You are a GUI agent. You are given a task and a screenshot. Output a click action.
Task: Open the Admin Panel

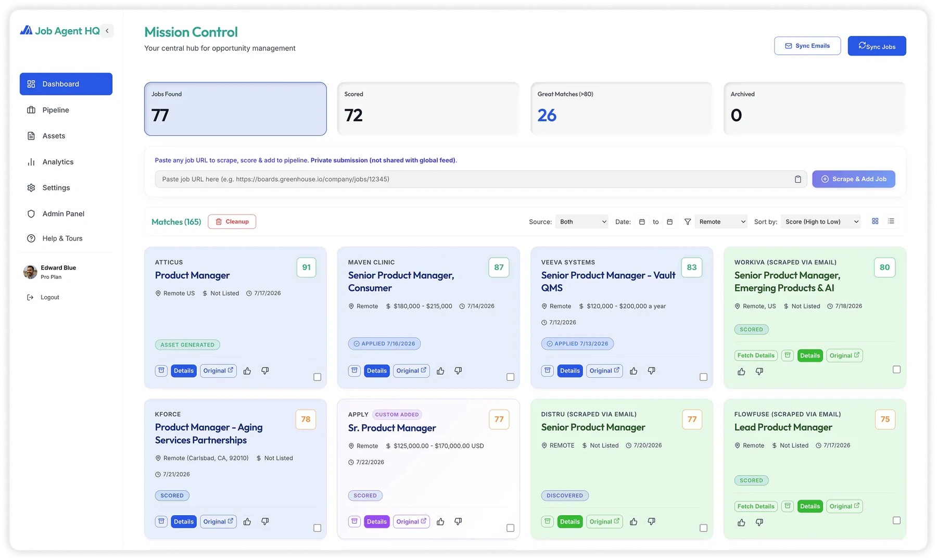coord(66,213)
